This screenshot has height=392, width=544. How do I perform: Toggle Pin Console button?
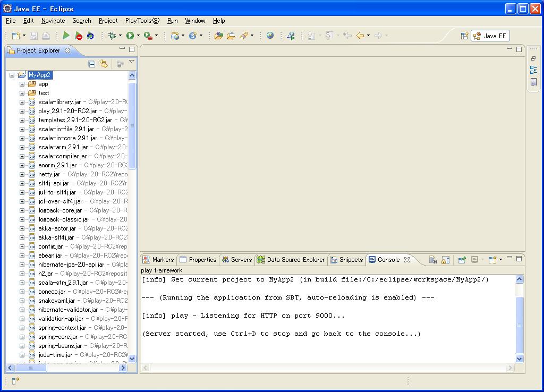462,260
